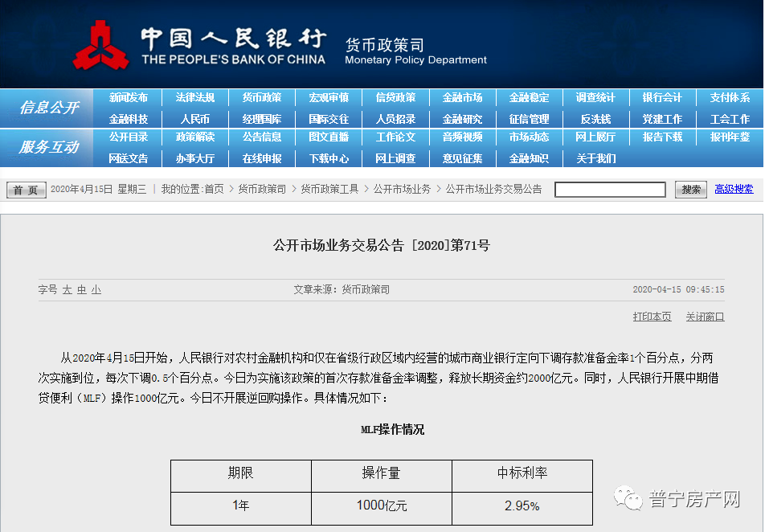Click the 首页 home button
The image size is (765, 532).
[26, 190]
